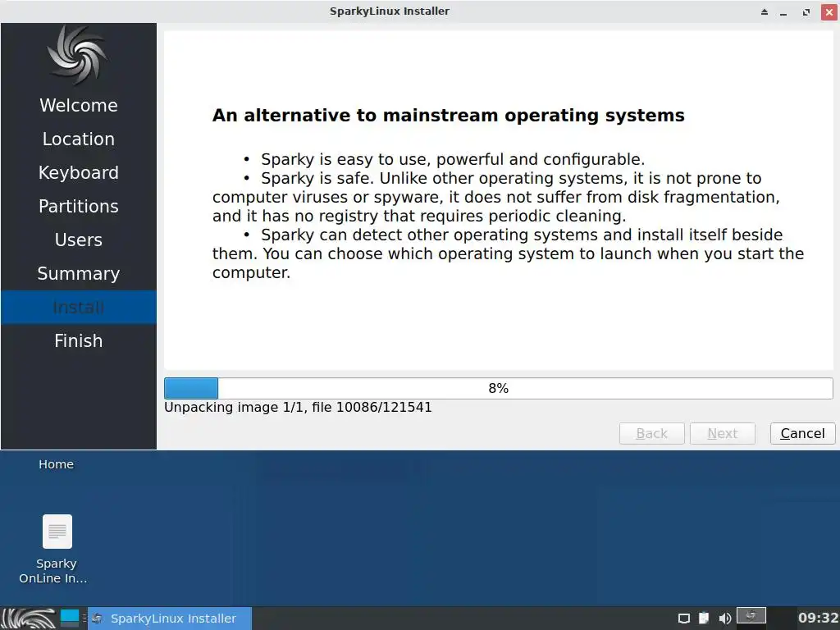The height and width of the screenshot is (630, 840).
Task: Click the Next button
Action: [723, 433]
